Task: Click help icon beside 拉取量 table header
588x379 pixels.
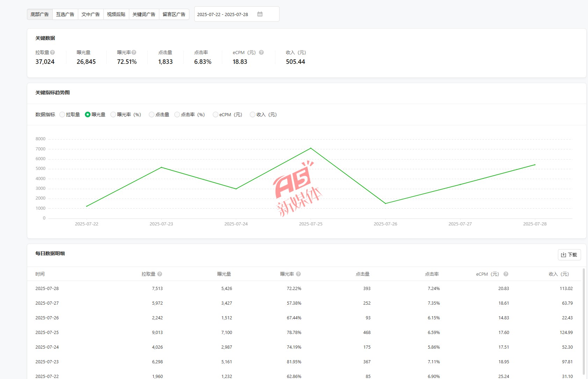Action: (160, 274)
